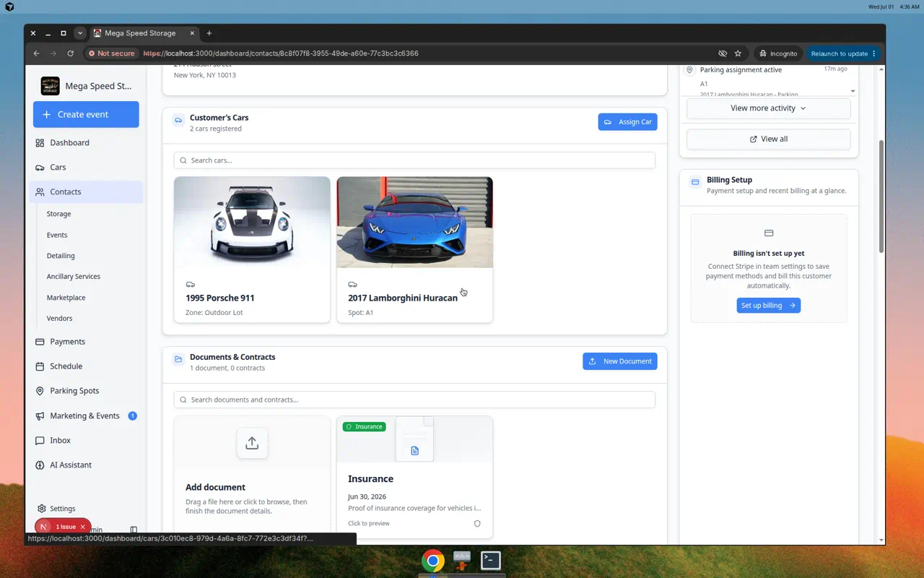Expand View more activity
The height and width of the screenshot is (578, 924).
[x=768, y=108]
